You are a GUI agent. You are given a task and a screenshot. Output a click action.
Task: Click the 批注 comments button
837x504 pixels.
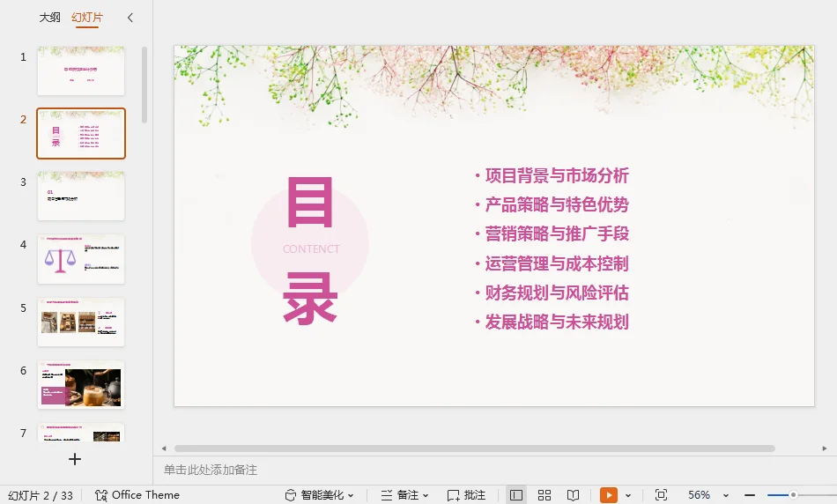coord(466,495)
